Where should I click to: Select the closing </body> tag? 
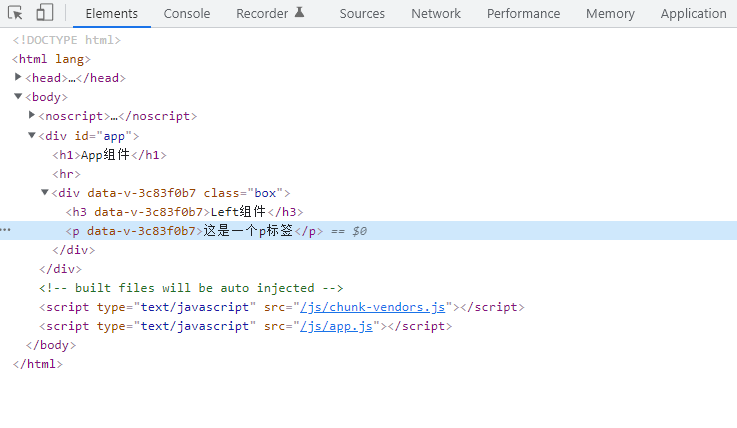[51, 345]
